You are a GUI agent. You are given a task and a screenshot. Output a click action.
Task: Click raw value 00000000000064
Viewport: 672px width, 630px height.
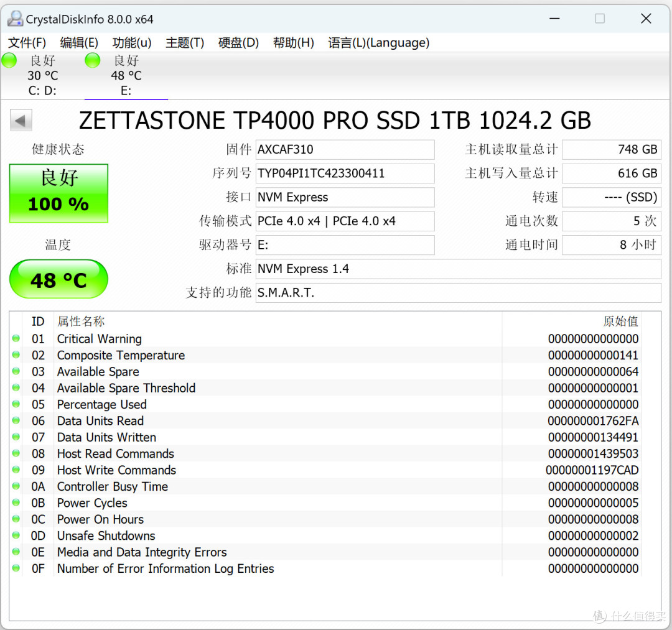[593, 372]
